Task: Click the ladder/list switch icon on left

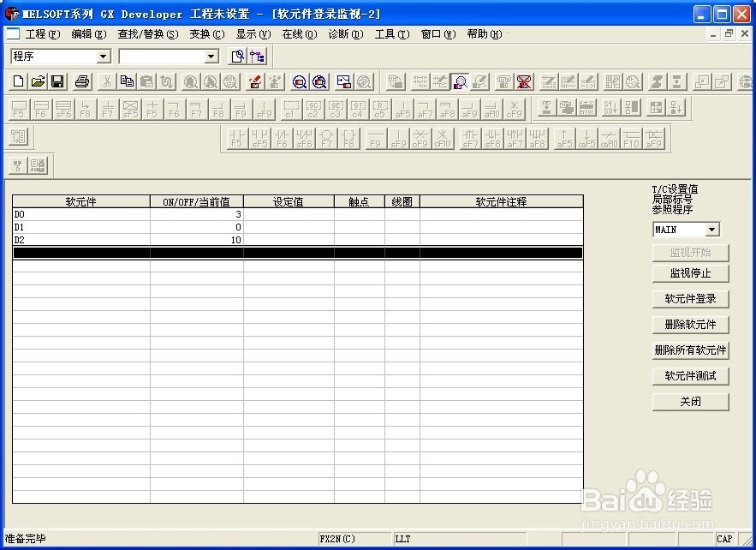Action: click(x=18, y=136)
